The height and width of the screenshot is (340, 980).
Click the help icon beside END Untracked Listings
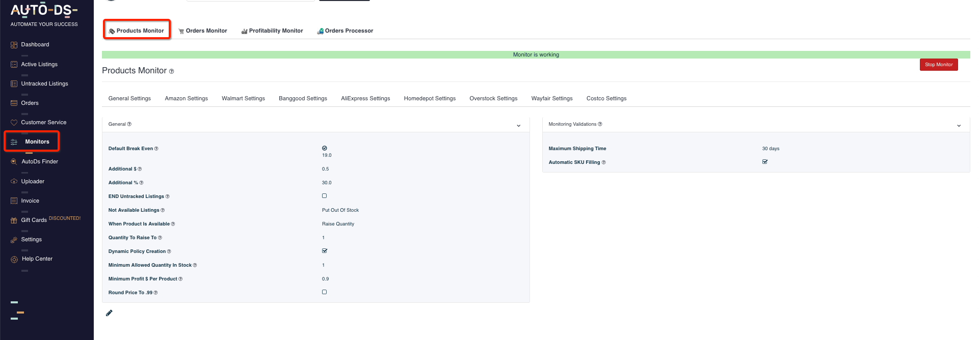coord(167,196)
